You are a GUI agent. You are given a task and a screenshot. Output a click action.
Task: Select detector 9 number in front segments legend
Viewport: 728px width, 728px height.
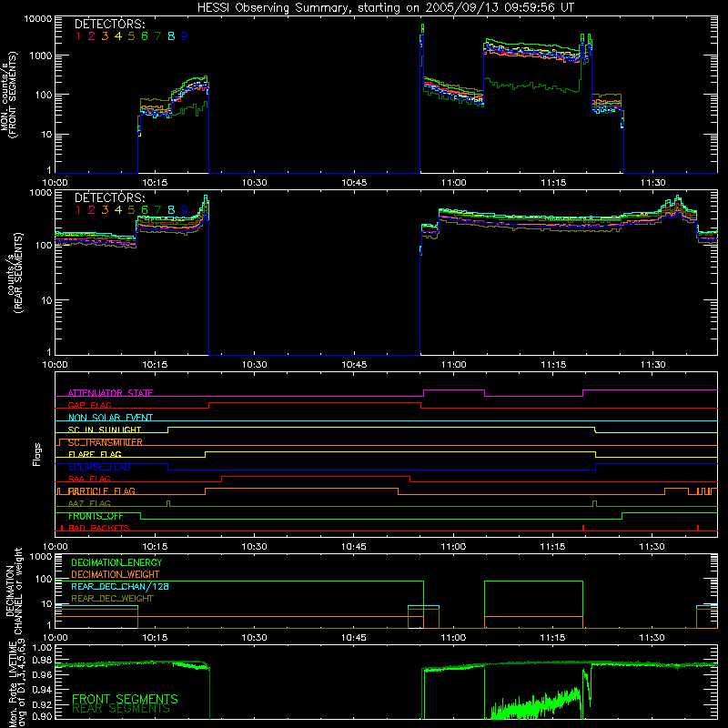click(185, 36)
